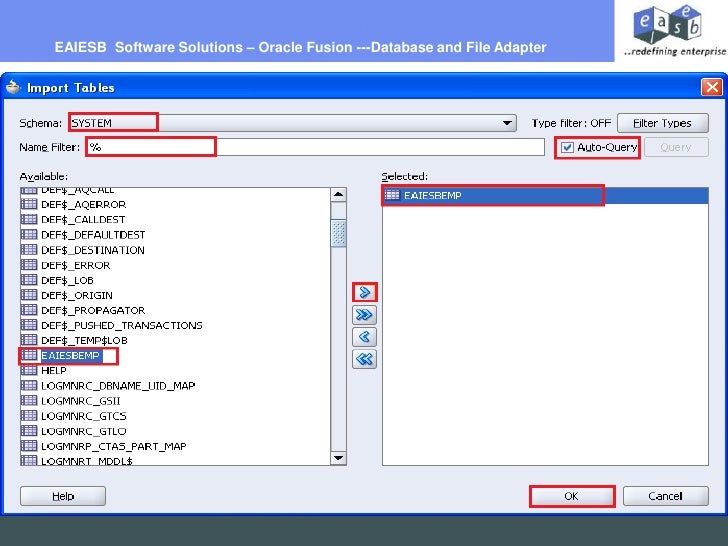Select EAIESBEMP in the Selected list
The height and width of the screenshot is (546, 728).
[433, 195]
